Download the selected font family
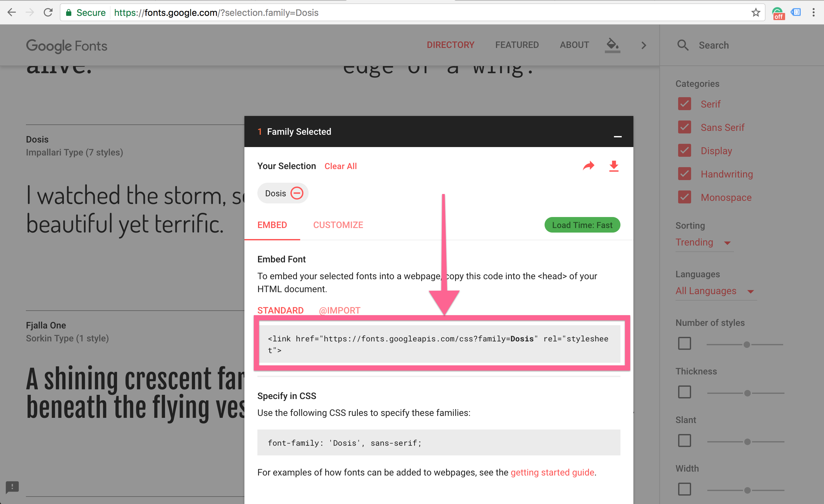Image resolution: width=824 pixels, height=504 pixels. [614, 166]
